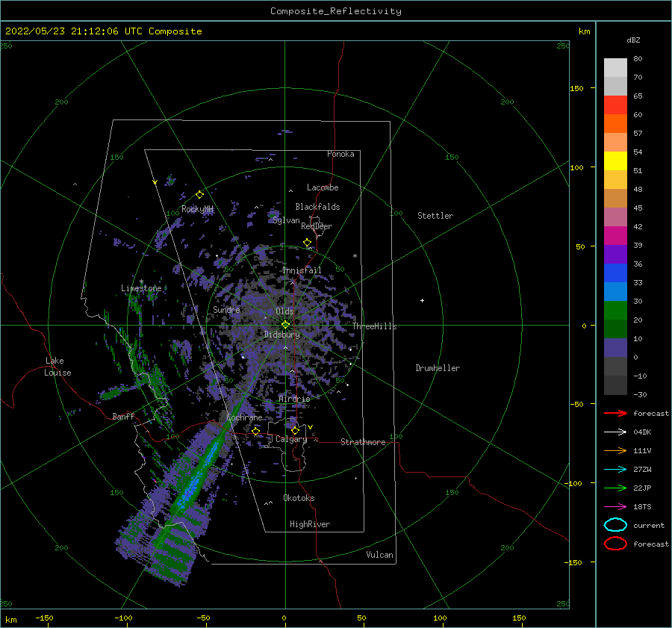Click the magenta 18TS arrow legend icon
The width and height of the screenshot is (672, 628).
615,507
